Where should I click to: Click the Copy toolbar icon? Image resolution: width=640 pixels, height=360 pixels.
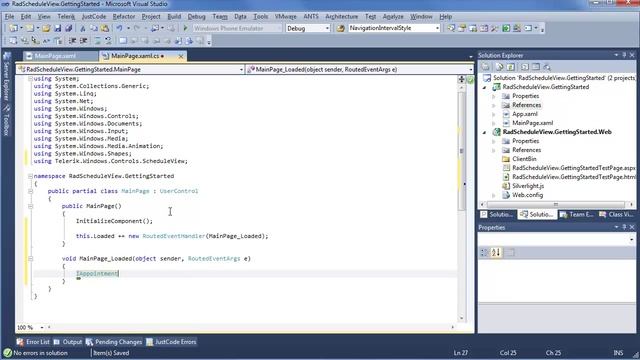(x=94, y=28)
